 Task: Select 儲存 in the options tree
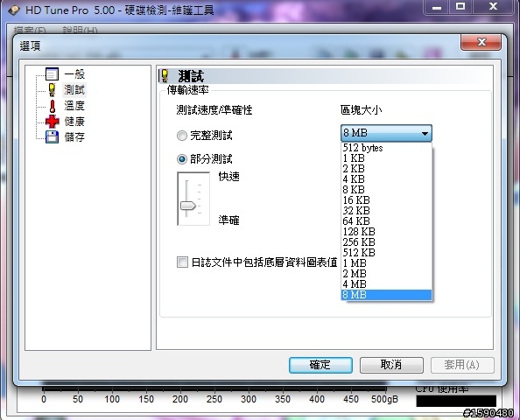tap(74, 136)
